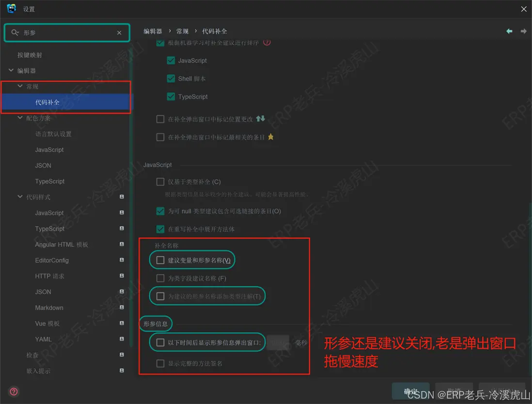The width and height of the screenshot is (532, 404).
Task: Expand the 配色方案 section
Action: click(x=19, y=117)
